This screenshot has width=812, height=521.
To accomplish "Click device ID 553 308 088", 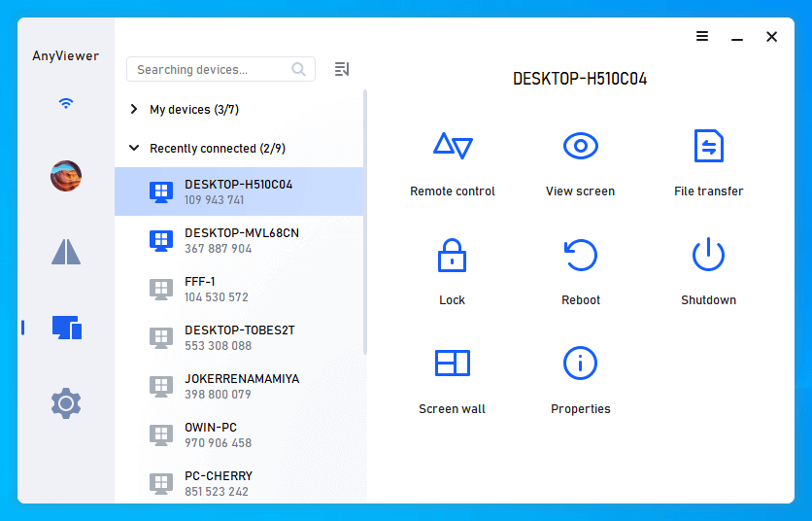I will pyautogui.click(x=218, y=346).
